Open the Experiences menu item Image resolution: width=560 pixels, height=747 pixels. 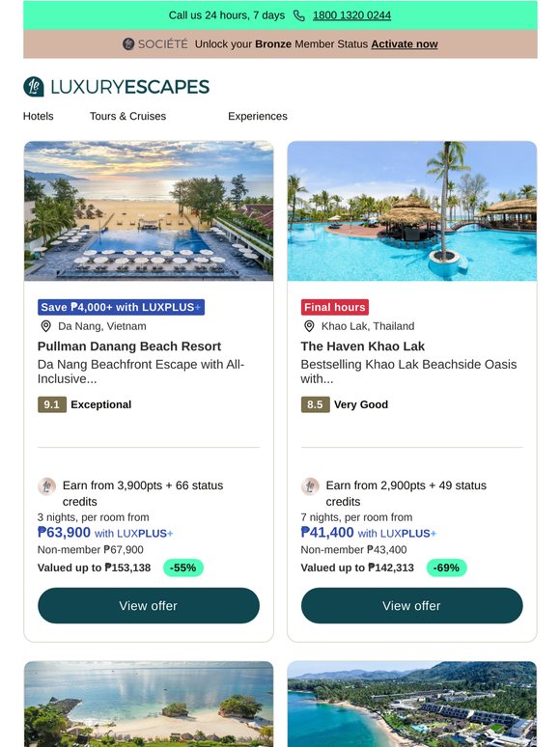pyautogui.click(x=258, y=116)
